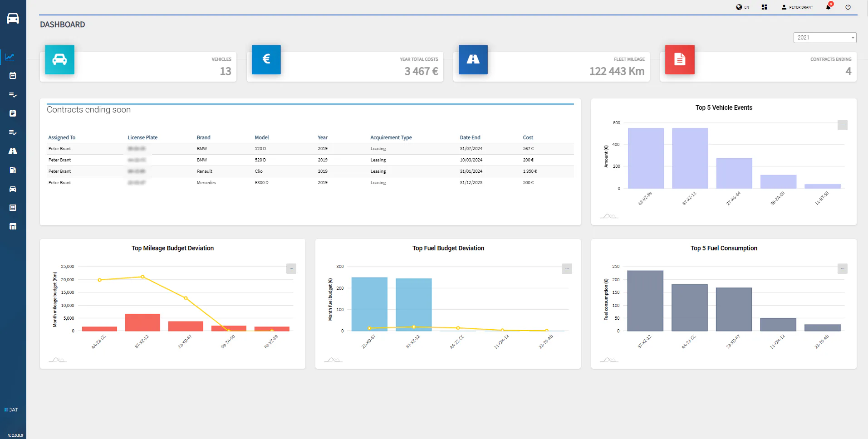Open the fuel pump icon in sidebar
868x439 pixels.
[x=13, y=170]
